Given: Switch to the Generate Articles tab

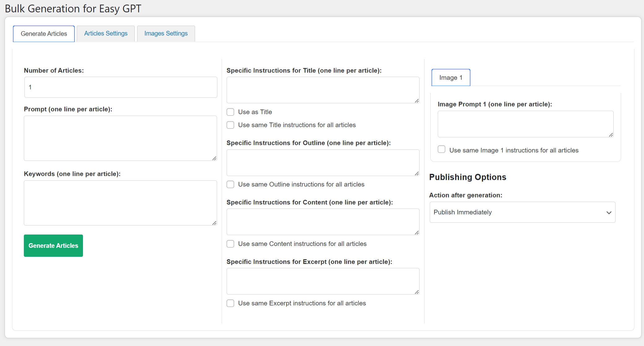Looking at the screenshot, I should click(44, 34).
